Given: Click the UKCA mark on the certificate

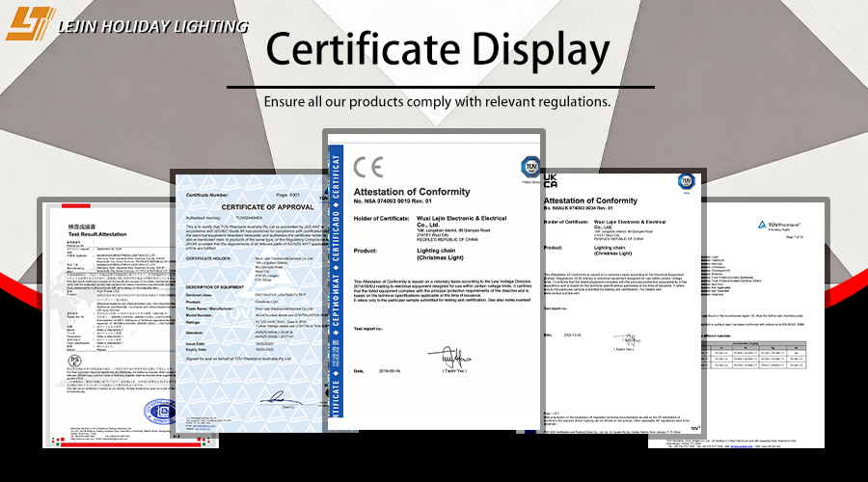Looking at the screenshot, I should click(x=551, y=181).
